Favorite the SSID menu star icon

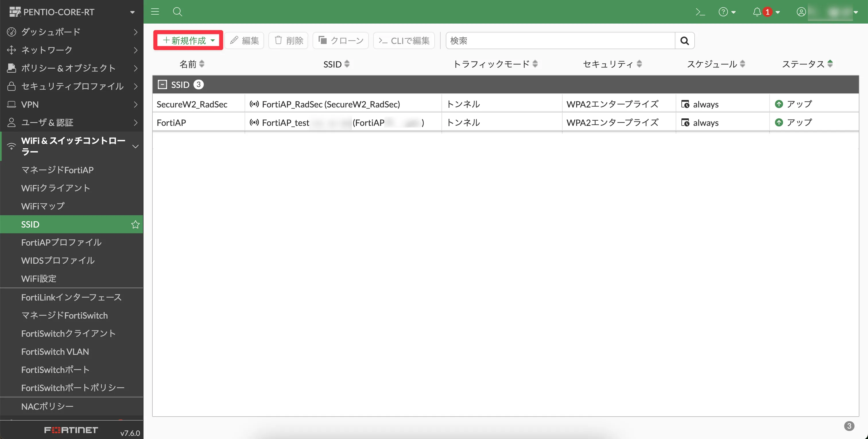(x=135, y=225)
